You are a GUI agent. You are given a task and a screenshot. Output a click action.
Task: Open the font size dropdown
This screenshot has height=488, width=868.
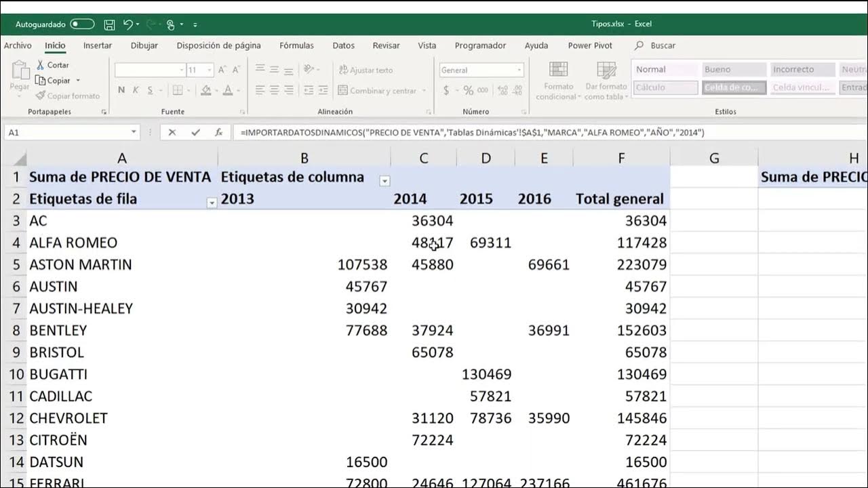pos(210,70)
